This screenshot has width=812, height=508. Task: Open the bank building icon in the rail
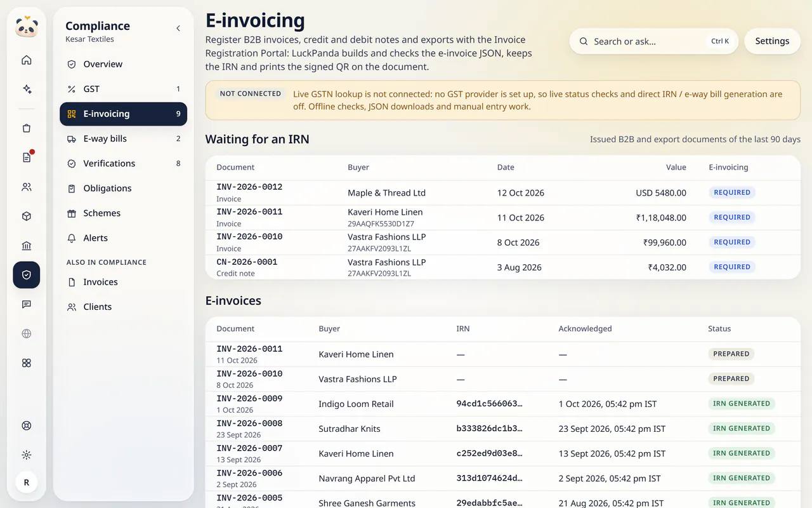[x=27, y=246]
